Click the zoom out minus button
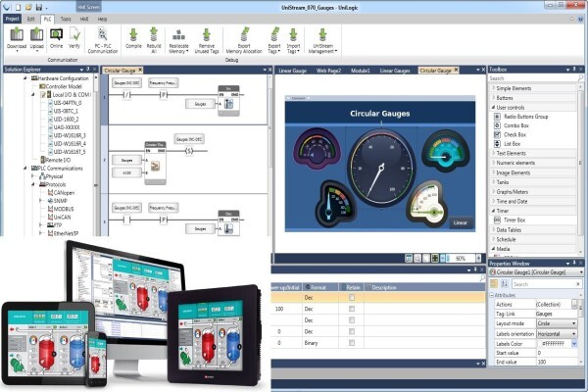 pos(443,258)
